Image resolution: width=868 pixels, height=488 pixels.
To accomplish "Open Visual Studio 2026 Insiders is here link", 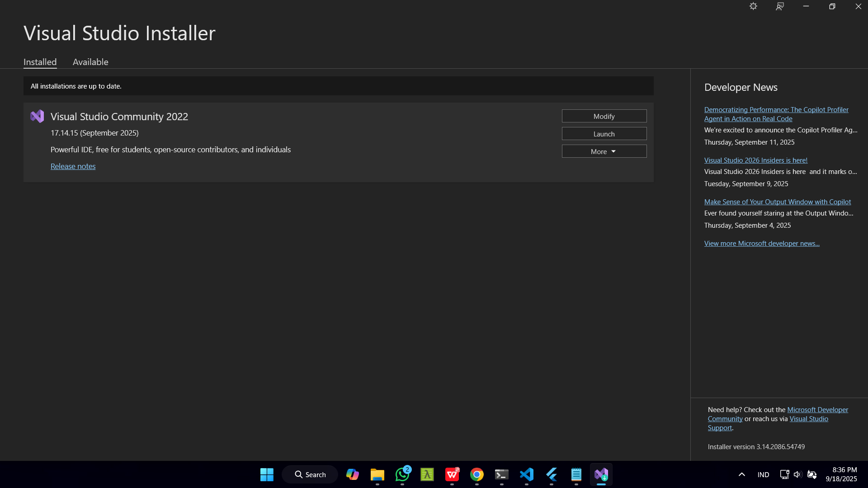I will tap(756, 160).
